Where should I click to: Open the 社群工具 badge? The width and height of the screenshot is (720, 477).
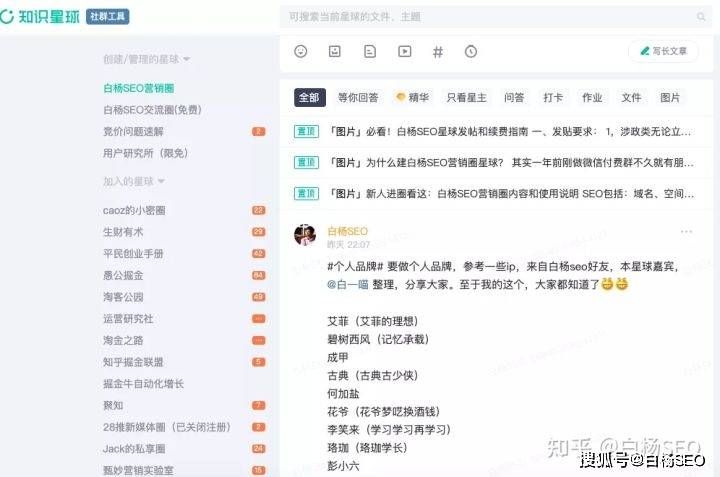coord(107,17)
